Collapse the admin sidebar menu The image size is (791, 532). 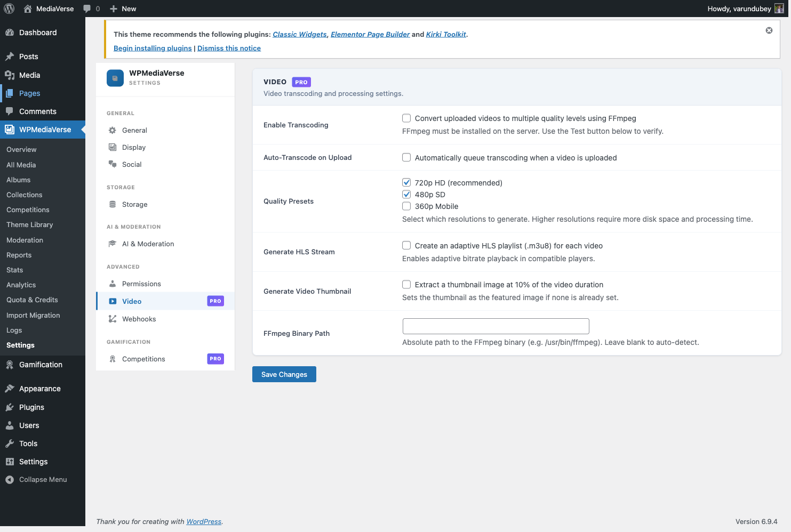[41, 479]
